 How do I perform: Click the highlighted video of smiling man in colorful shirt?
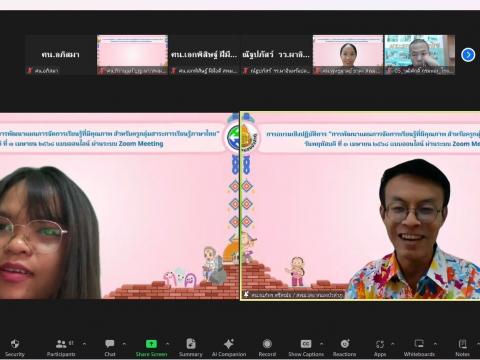click(360, 206)
